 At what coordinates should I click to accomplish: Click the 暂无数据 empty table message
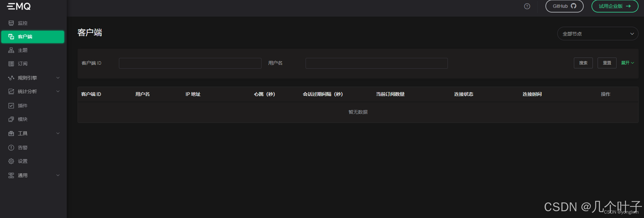(x=358, y=112)
